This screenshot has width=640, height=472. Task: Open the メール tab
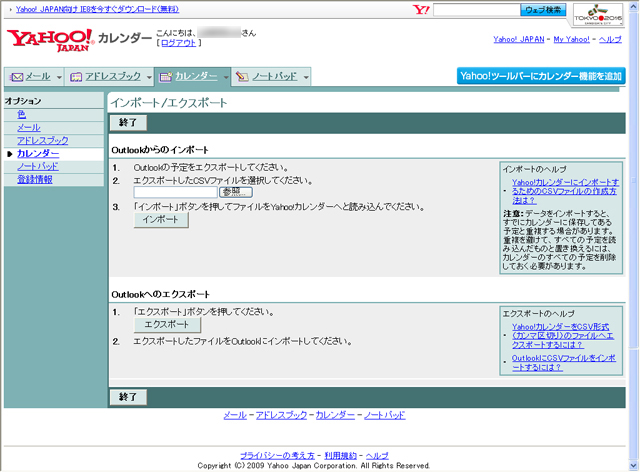(x=38, y=77)
